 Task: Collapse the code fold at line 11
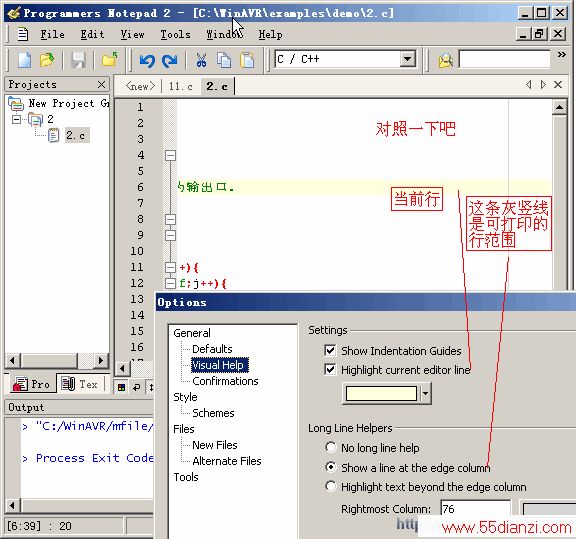[x=170, y=267]
